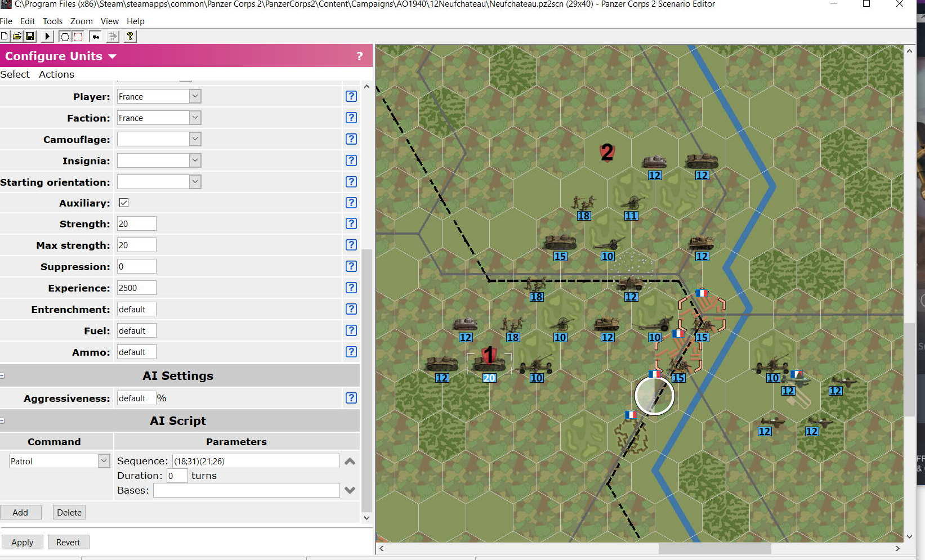
Task: Open the View menu
Action: click(x=109, y=21)
